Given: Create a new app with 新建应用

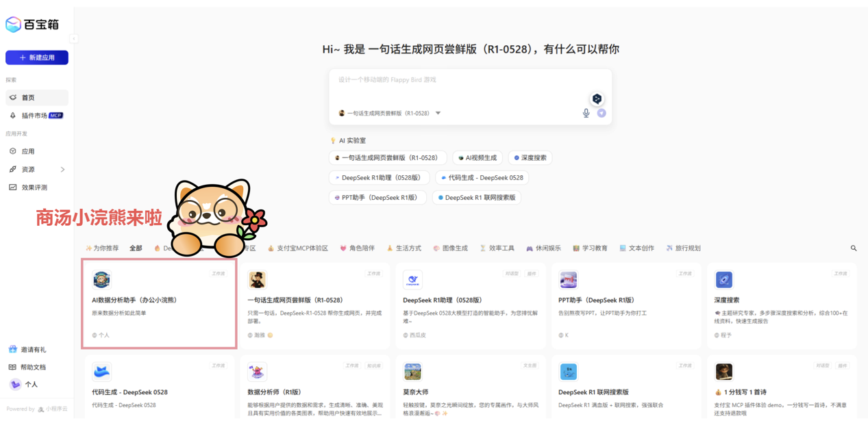Looking at the screenshot, I should pyautogui.click(x=37, y=57).
